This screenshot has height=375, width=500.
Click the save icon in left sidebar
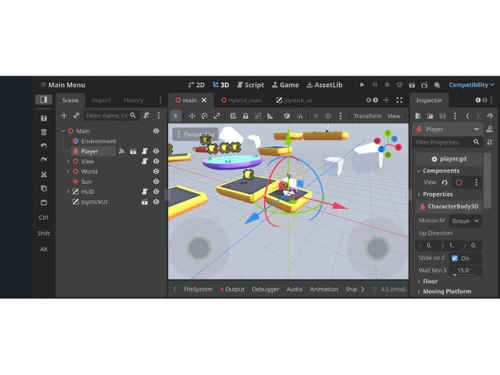(x=44, y=118)
